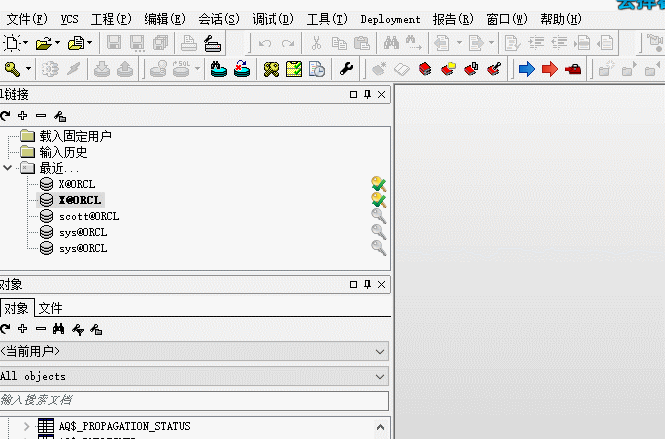Click the Undo arrow icon

pyautogui.click(x=265, y=43)
